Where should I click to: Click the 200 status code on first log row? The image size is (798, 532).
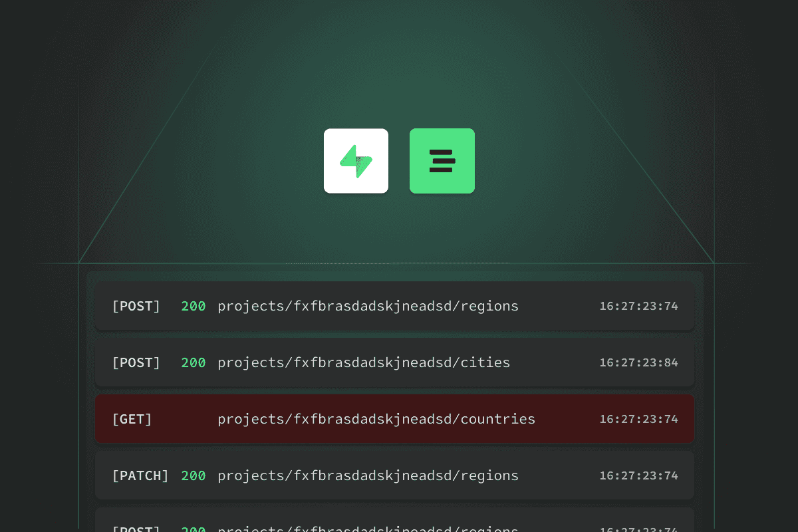[194, 306]
